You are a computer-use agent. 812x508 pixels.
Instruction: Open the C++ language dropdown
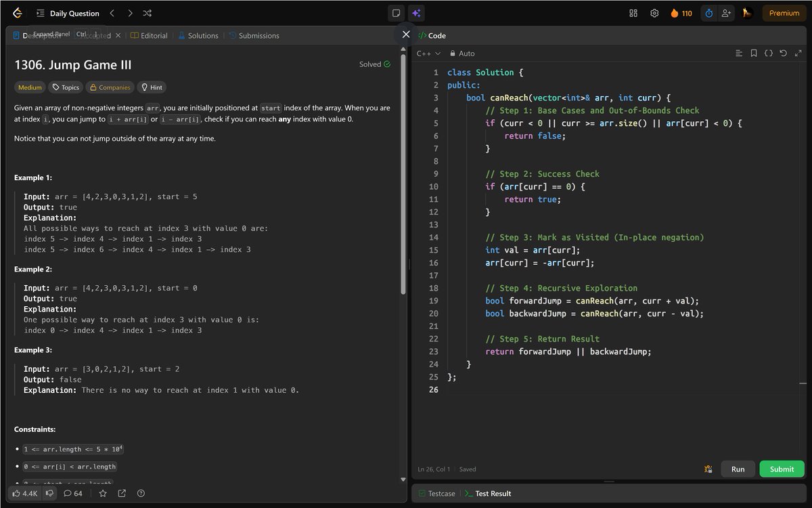tap(428, 53)
